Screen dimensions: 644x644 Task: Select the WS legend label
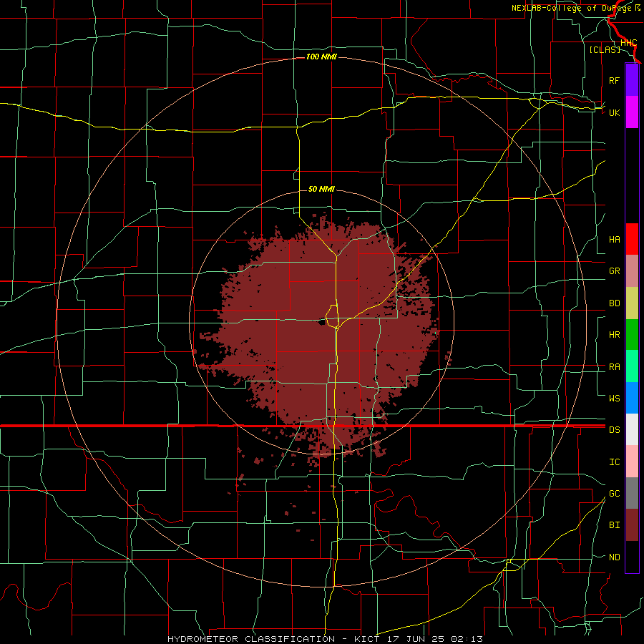614,399
